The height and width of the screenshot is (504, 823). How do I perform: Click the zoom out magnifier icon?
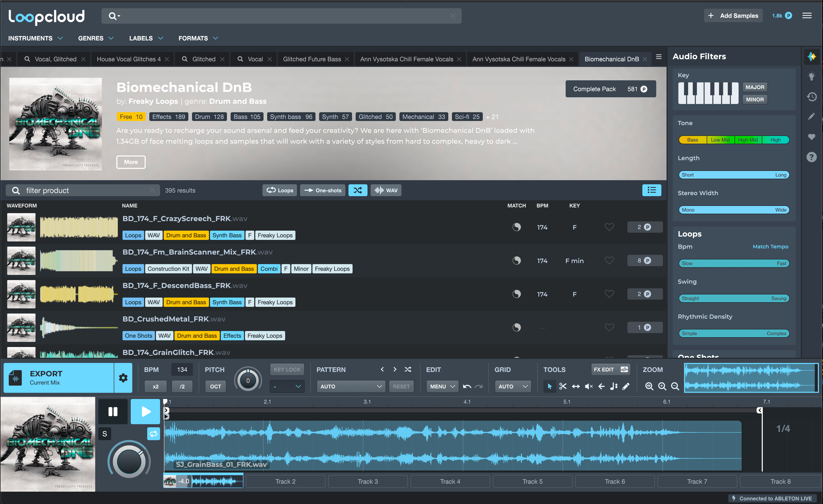coord(675,386)
